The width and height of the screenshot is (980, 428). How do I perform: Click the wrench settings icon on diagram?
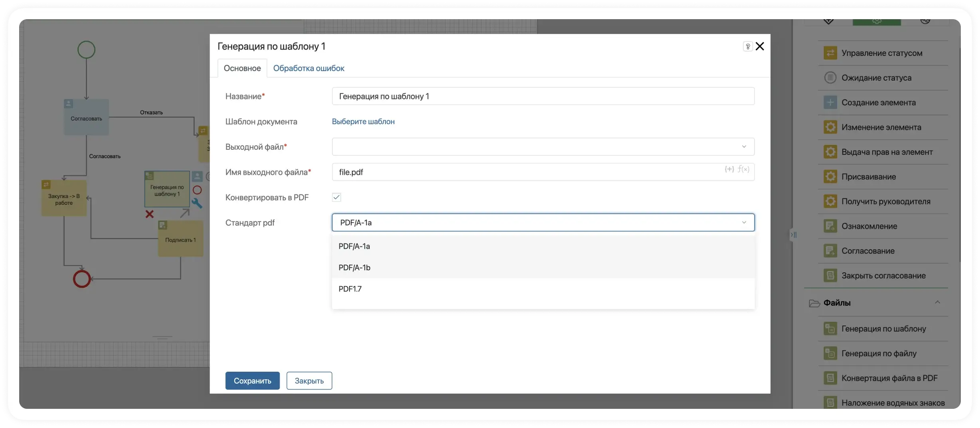(x=197, y=203)
